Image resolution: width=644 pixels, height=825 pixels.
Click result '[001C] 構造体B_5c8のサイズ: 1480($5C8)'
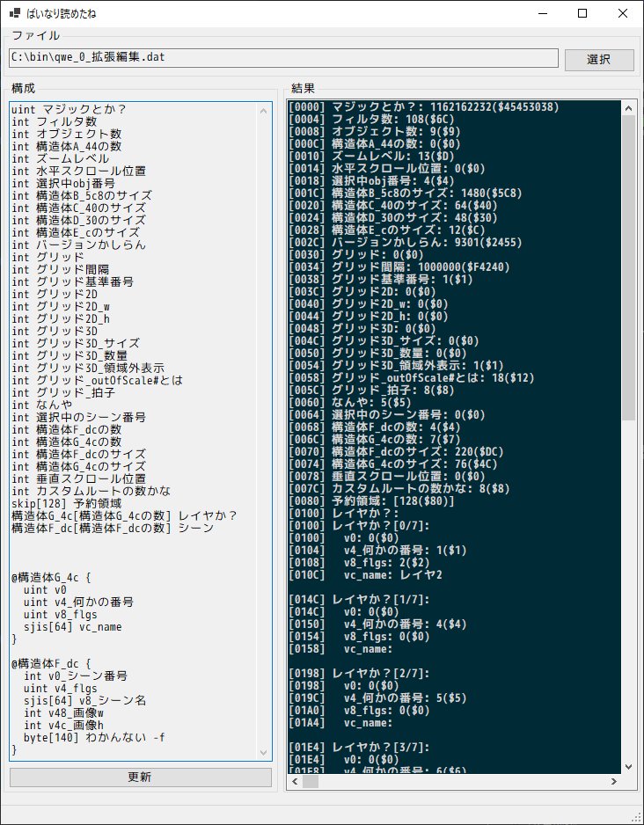pyautogui.click(x=405, y=193)
